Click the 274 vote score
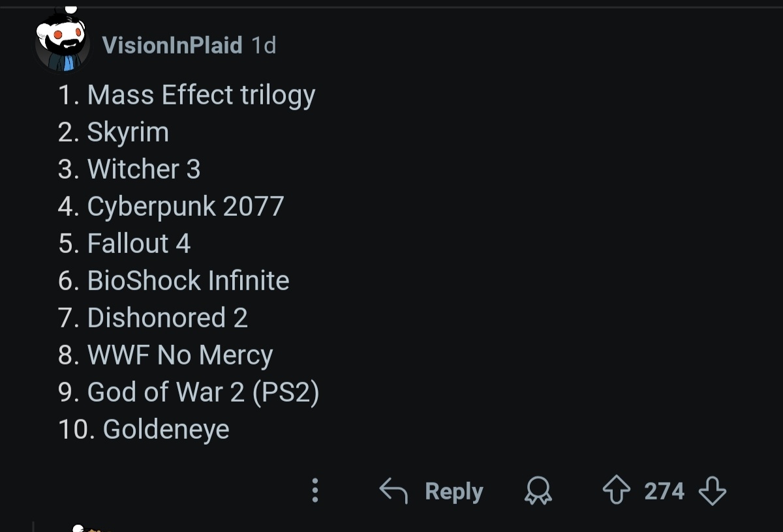 pos(664,491)
